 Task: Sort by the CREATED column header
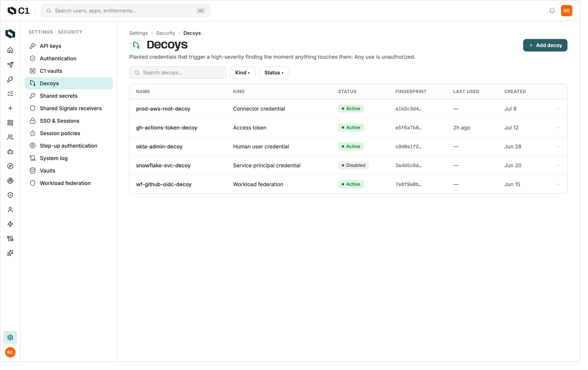point(515,92)
